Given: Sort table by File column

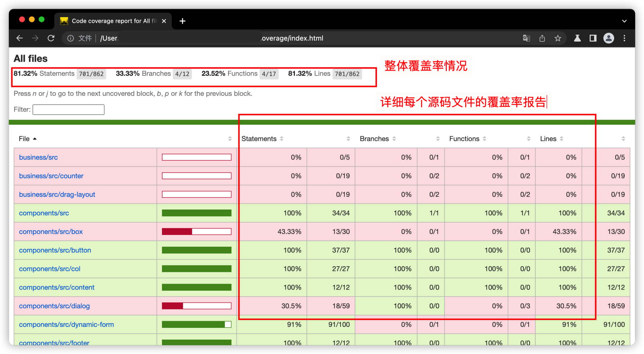Looking at the screenshot, I should [x=24, y=139].
